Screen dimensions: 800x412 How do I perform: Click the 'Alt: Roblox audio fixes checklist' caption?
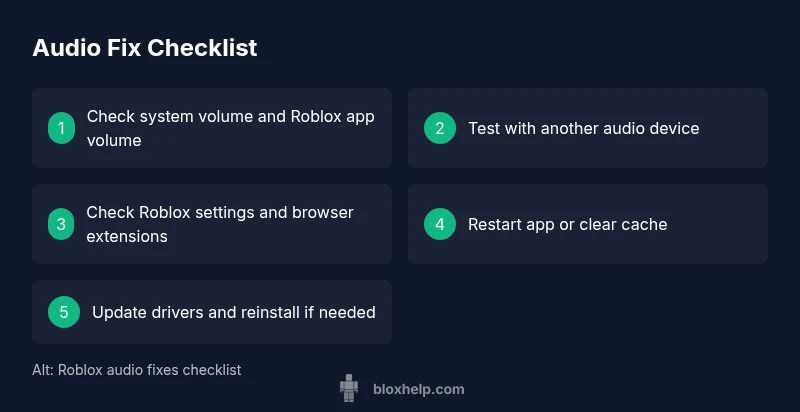[136, 370]
